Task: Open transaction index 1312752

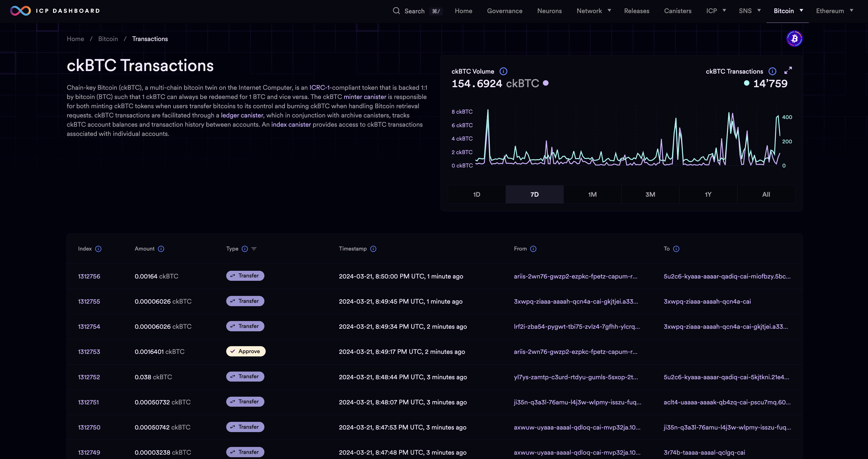Action: (x=89, y=377)
